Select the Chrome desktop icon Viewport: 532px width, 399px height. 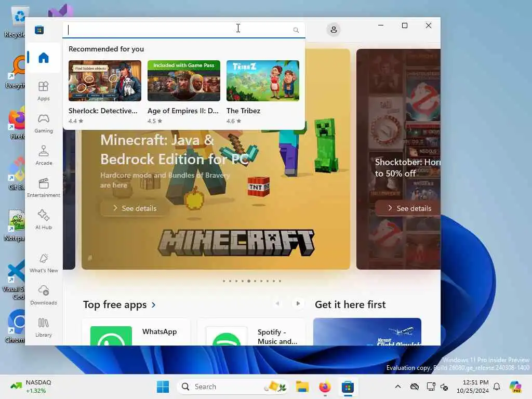[16, 326]
